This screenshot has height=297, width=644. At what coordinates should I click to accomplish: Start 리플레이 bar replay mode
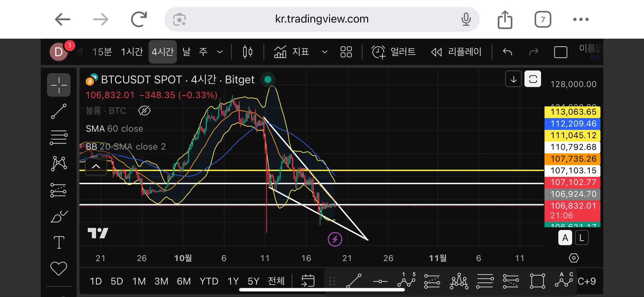click(456, 52)
